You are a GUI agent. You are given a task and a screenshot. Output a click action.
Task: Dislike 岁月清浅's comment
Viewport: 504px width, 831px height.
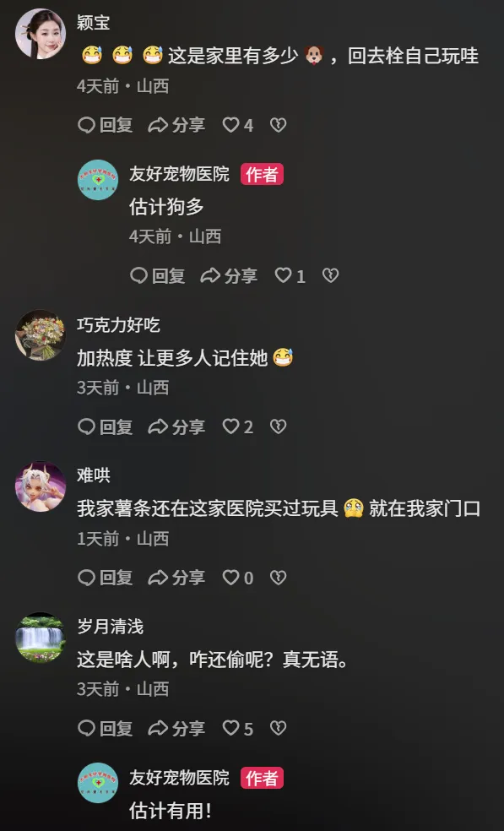point(279,728)
